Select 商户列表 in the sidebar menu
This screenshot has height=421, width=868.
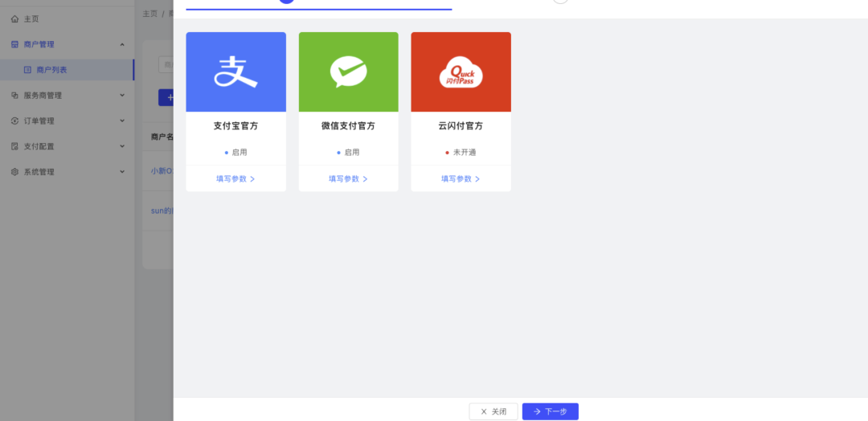tap(51, 70)
